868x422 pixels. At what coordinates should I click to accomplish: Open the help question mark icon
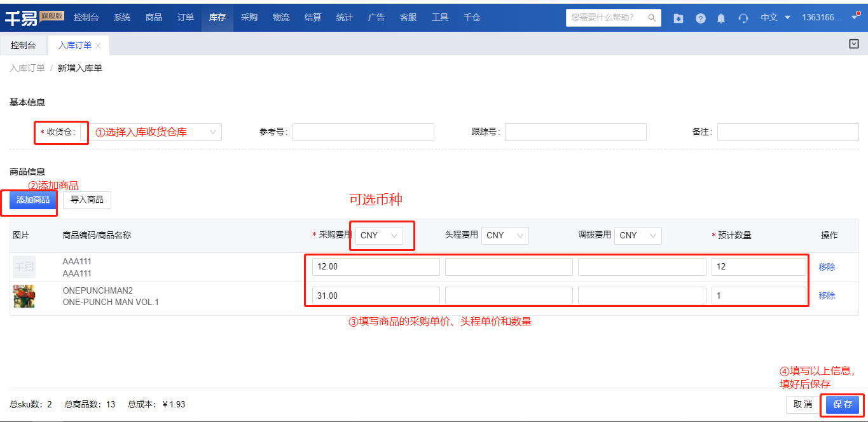700,18
